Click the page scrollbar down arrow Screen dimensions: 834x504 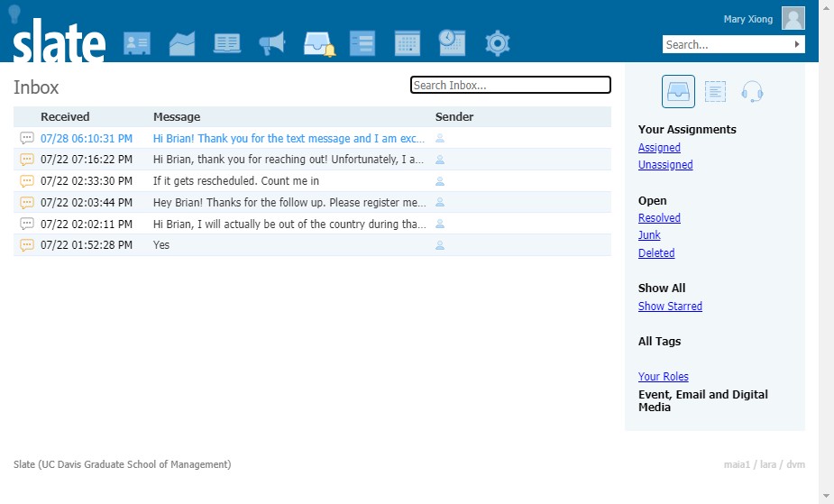click(826, 497)
